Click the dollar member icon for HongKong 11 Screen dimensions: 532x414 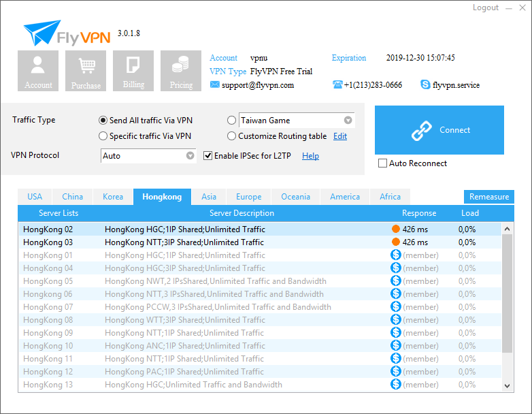coord(396,358)
